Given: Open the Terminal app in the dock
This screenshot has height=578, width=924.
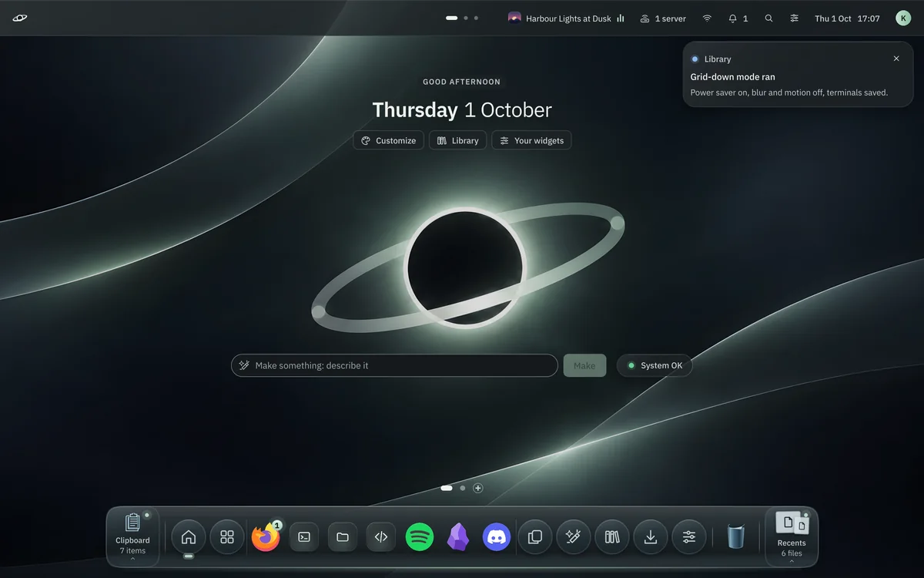Looking at the screenshot, I should pyautogui.click(x=304, y=536).
